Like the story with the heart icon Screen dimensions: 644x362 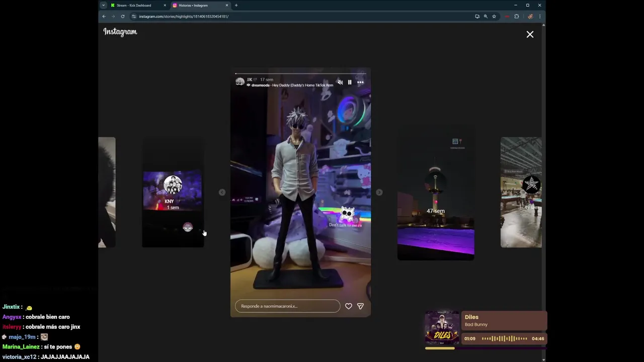349,306
